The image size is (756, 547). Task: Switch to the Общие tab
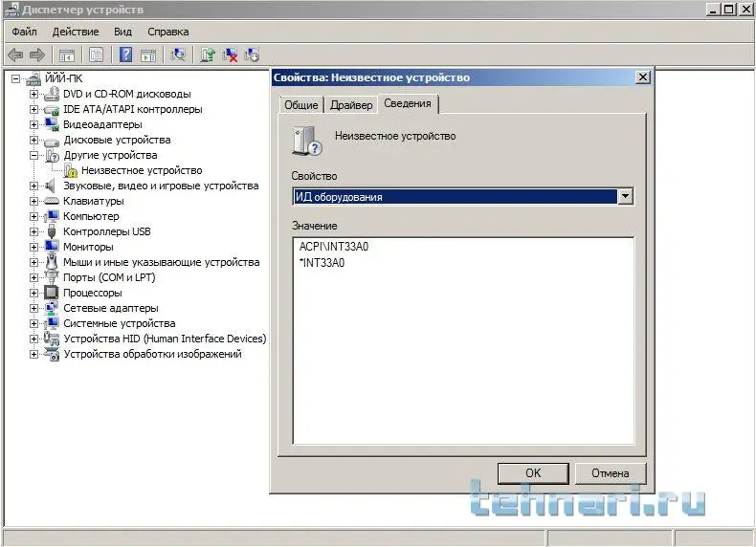pos(301,105)
